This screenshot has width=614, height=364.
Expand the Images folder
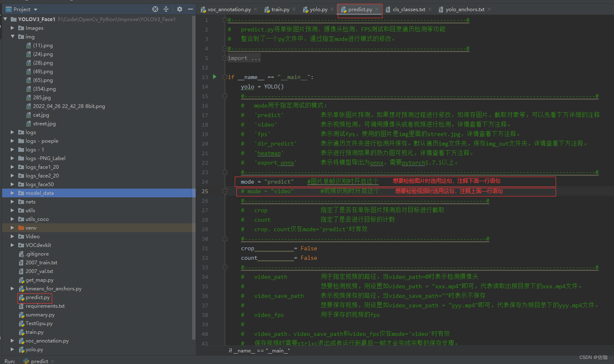coord(12,28)
